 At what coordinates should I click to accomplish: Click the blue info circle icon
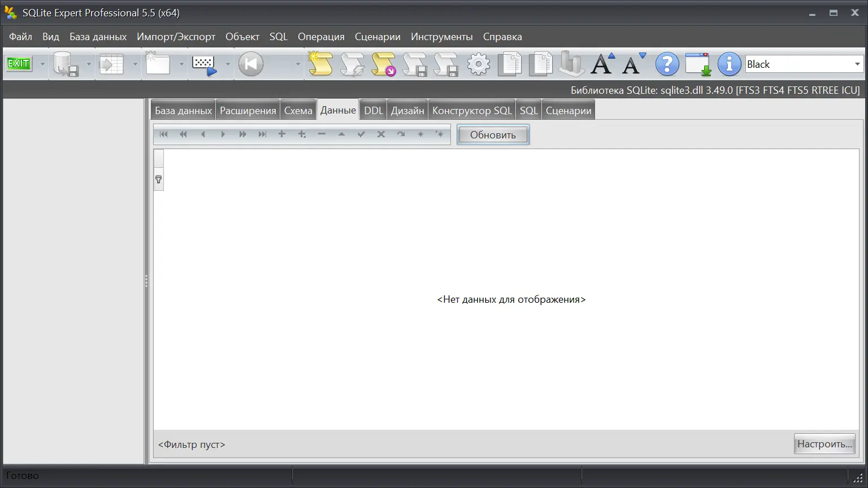tap(729, 64)
